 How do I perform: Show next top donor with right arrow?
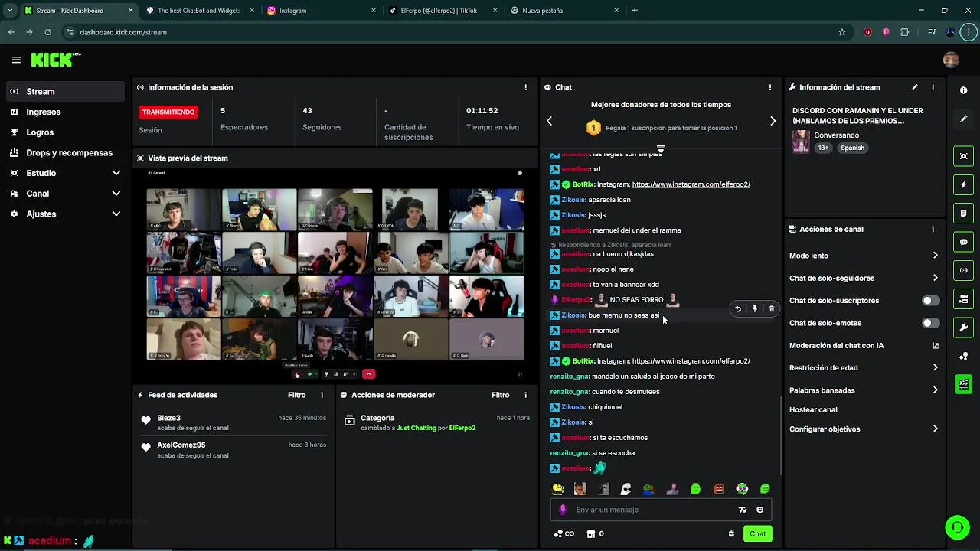click(773, 121)
